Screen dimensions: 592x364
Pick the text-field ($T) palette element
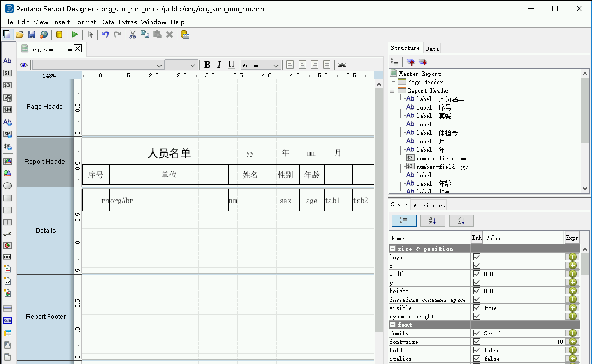(7, 73)
